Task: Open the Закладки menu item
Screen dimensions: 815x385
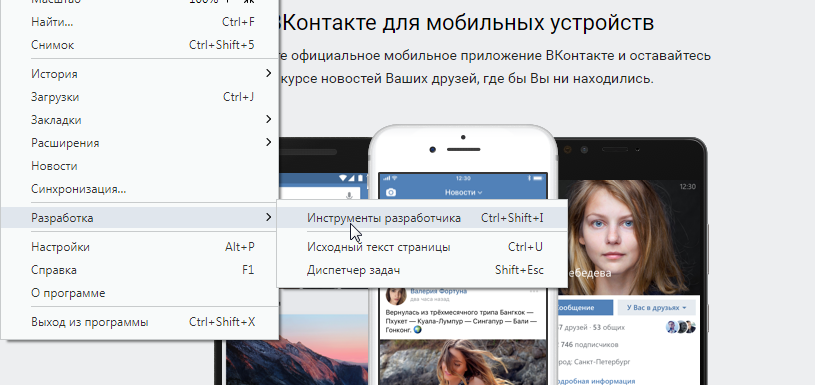Action: coord(139,120)
